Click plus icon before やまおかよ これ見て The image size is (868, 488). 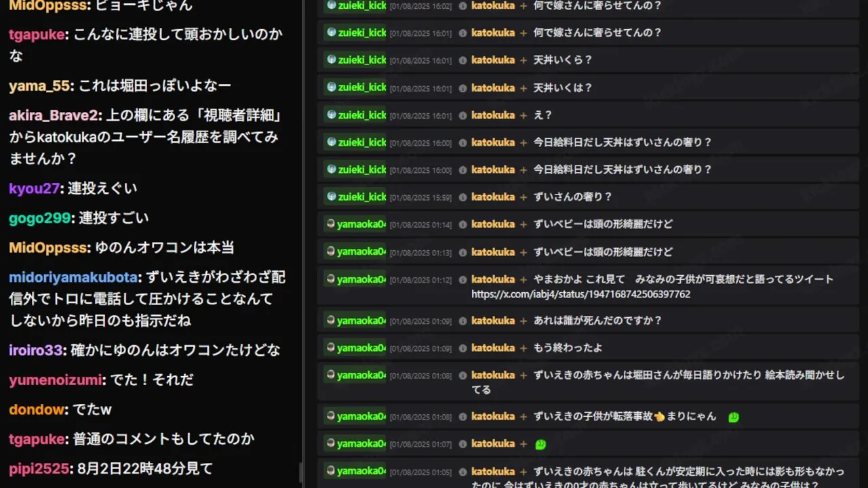[523, 279]
